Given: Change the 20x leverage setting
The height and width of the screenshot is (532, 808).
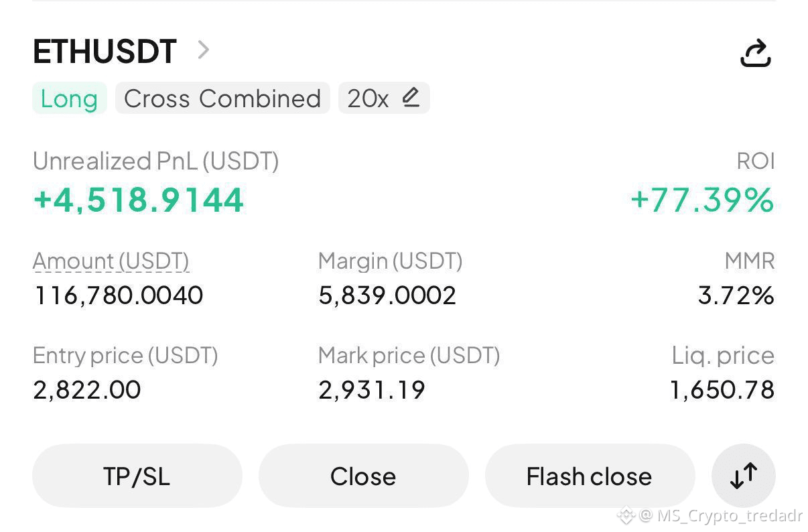Looking at the screenshot, I should click(x=368, y=98).
